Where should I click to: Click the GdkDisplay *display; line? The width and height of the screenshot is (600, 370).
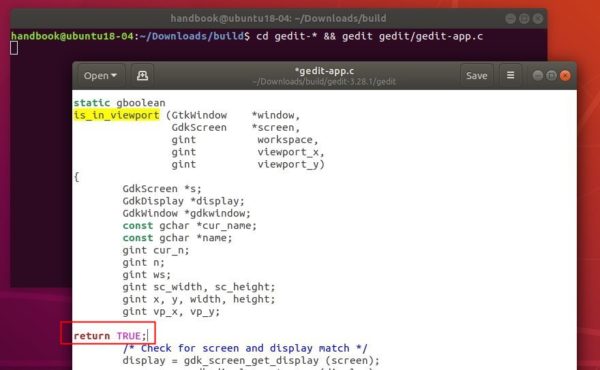(183, 201)
